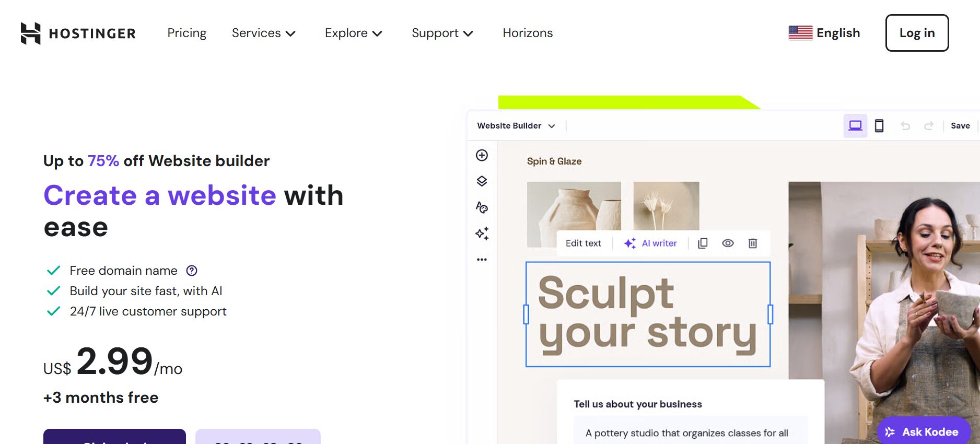The height and width of the screenshot is (444, 980).
Task: Click the Save button
Action: (x=960, y=125)
